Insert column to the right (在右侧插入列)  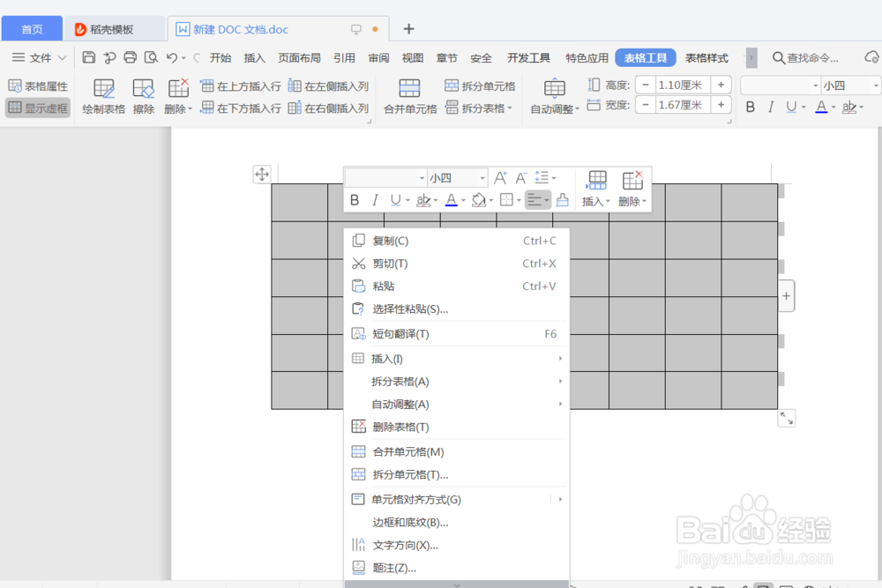[328, 108]
